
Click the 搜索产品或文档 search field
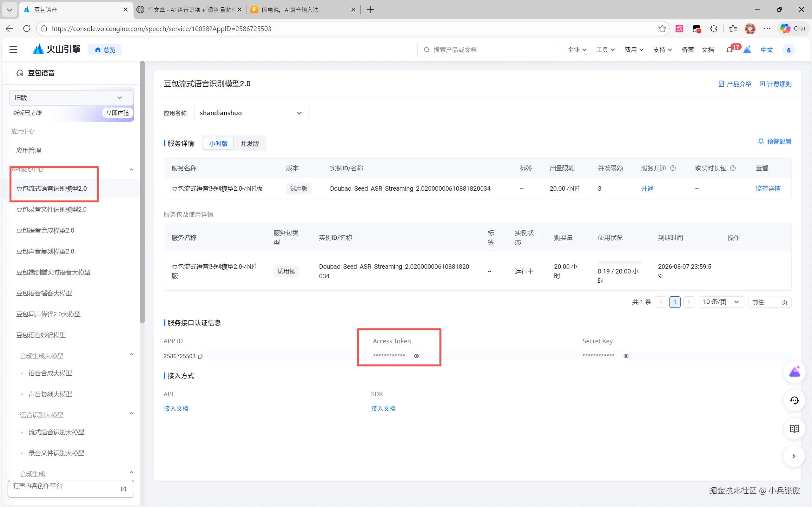pos(488,49)
